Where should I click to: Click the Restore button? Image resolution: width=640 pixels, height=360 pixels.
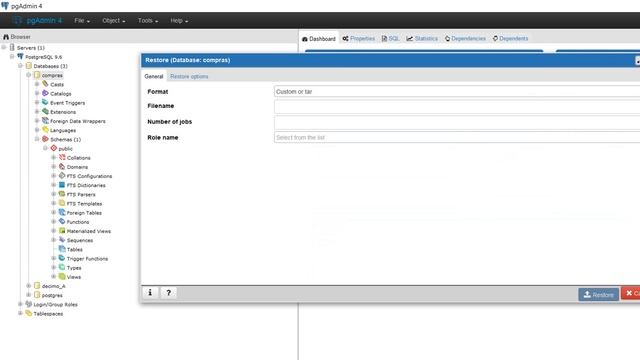pyautogui.click(x=598, y=294)
